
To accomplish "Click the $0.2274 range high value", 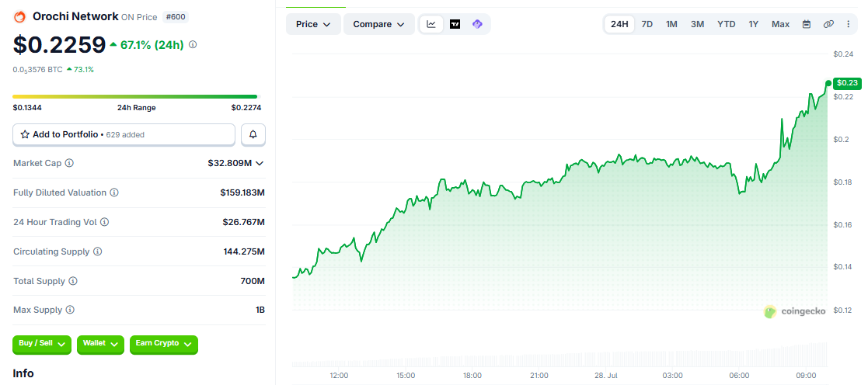I will (x=246, y=108).
